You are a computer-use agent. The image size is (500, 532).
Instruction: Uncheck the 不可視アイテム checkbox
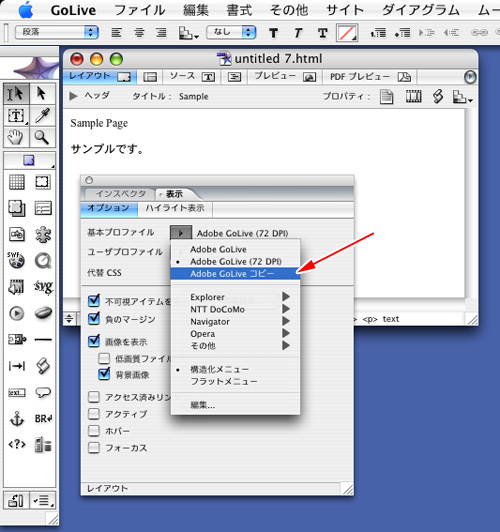(94, 301)
